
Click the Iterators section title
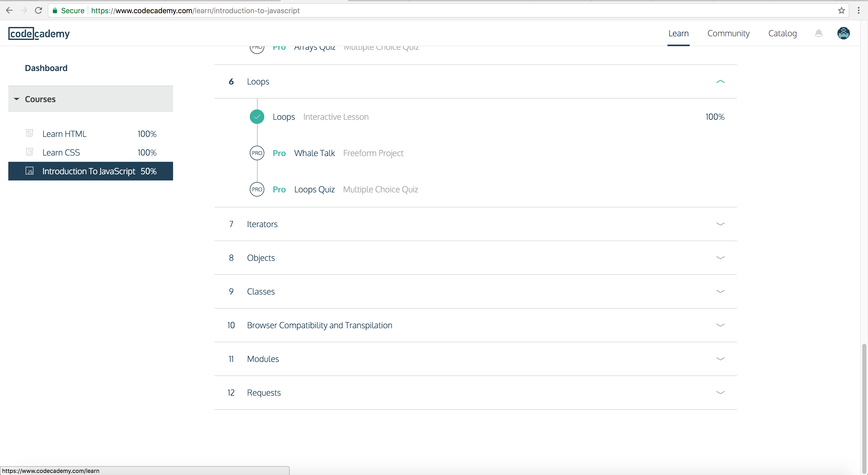(262, 224)
